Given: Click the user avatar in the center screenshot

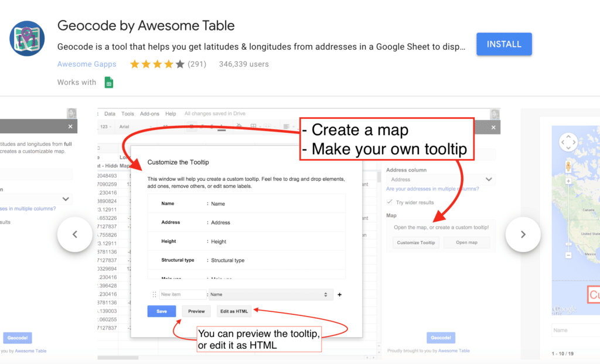Looking at the screenshot, I should click(495, 114).
